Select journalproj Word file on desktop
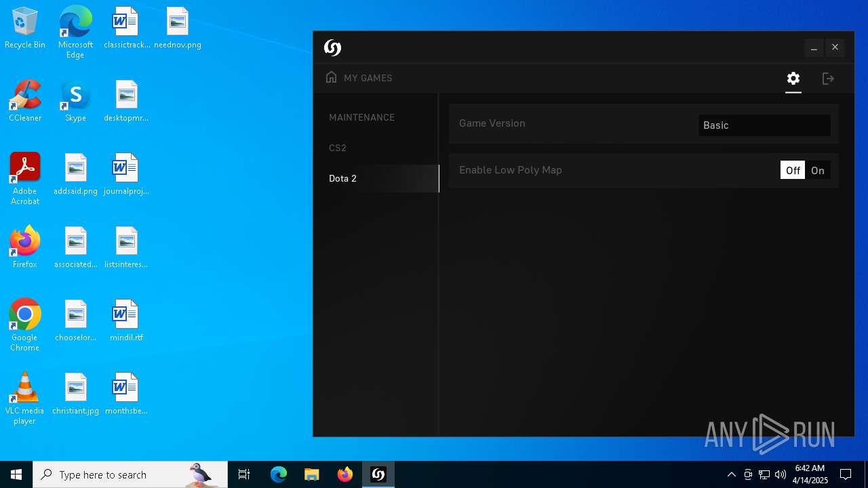Viewport: 868px width, 488px height. pyautogui.click(x=126, y=175)
